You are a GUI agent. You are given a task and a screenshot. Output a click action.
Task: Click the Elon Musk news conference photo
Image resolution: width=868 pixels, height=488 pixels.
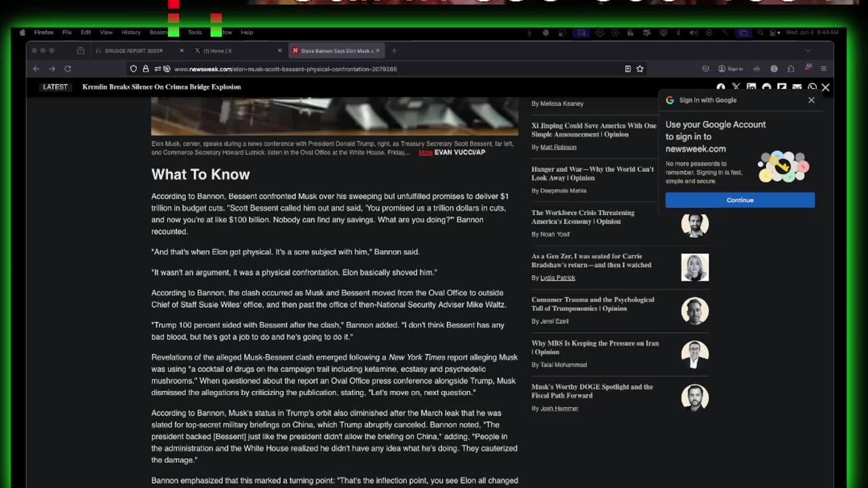334,116
